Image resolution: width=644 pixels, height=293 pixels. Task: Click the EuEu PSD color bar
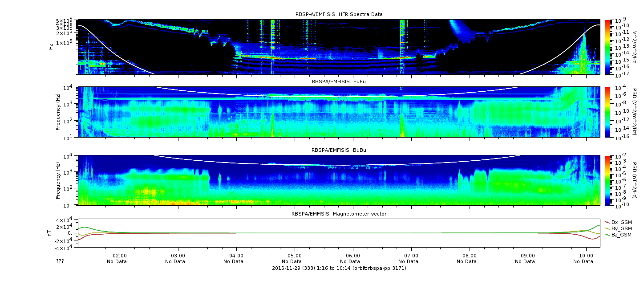click(x=608, y=112)
